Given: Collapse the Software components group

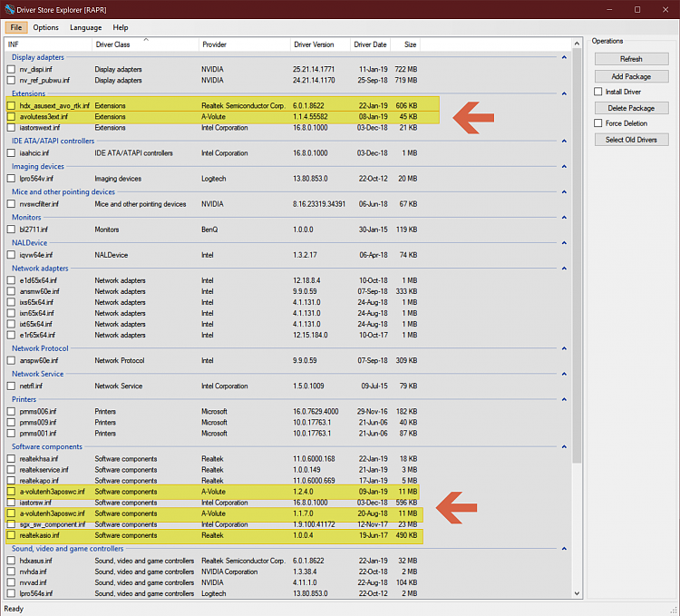Looking at the screenshot, I should coord(564,447).
